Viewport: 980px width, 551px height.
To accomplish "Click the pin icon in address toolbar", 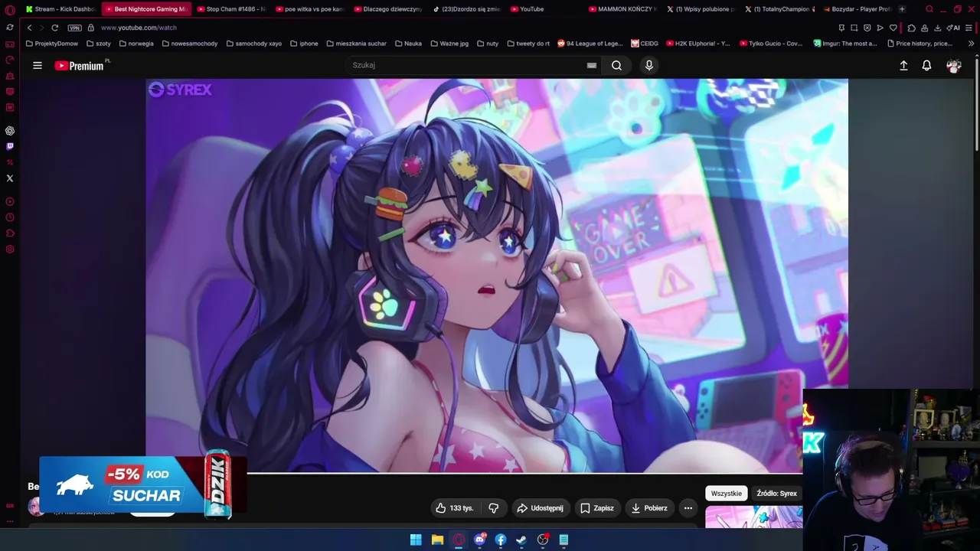I will click(841, 28).
